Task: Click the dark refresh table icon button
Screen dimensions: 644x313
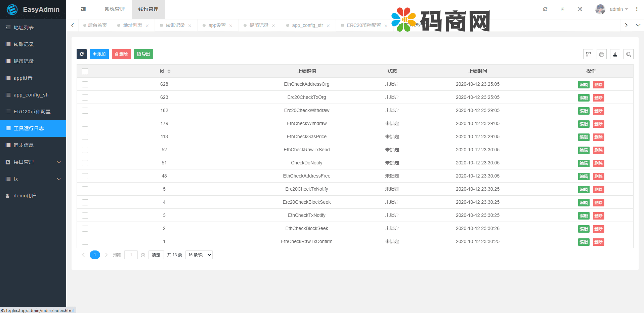Action: (81, 54)
